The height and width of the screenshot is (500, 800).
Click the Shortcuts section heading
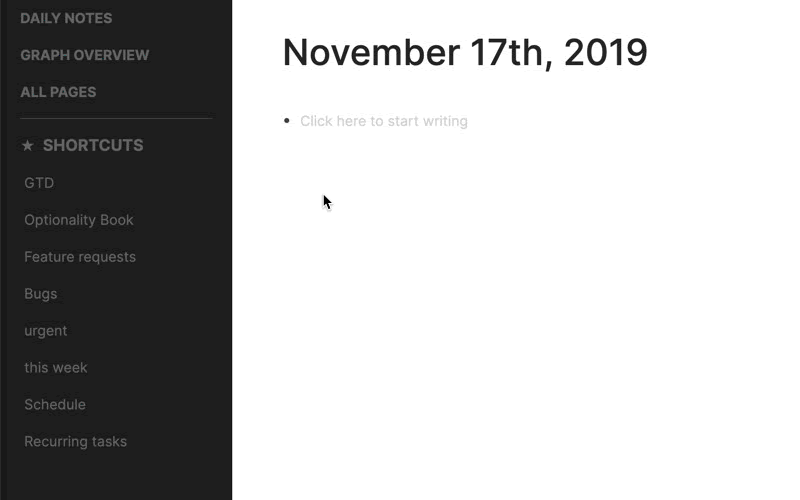[x=93, y=145]
